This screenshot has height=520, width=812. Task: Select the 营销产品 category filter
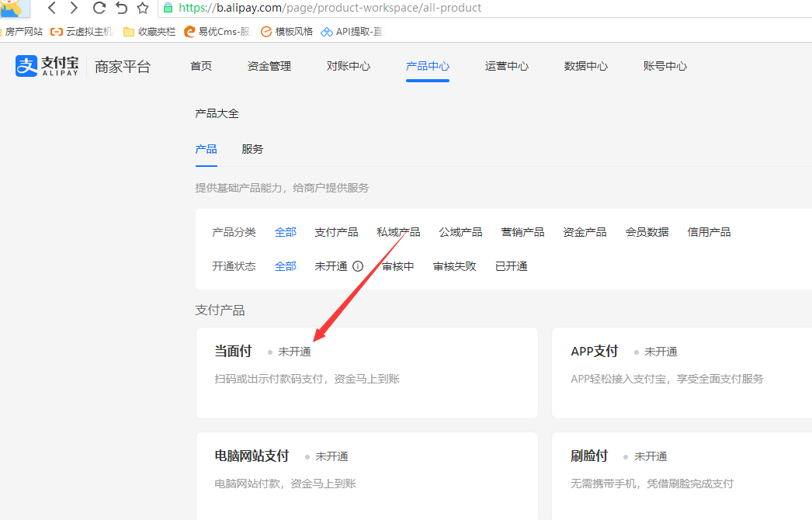[522, 232]
